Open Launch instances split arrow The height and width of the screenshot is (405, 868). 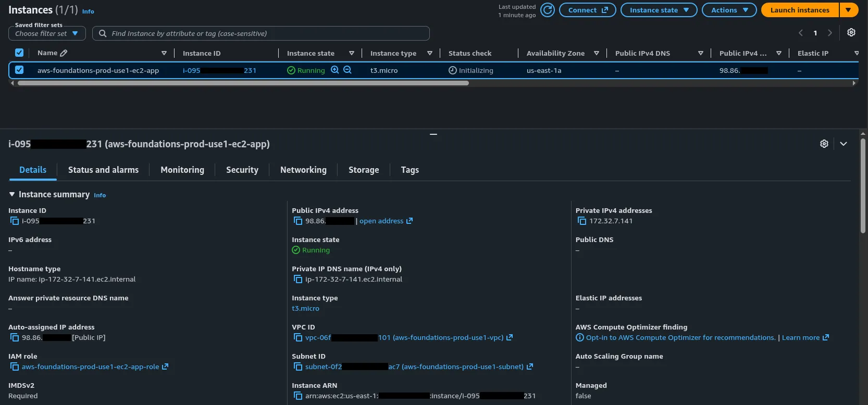point(849,10)
